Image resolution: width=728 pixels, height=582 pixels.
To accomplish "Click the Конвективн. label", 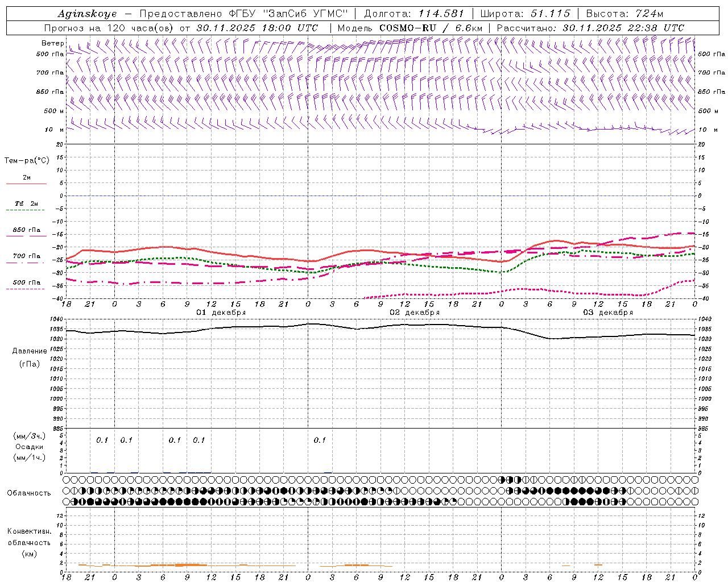I will [29, 531].
